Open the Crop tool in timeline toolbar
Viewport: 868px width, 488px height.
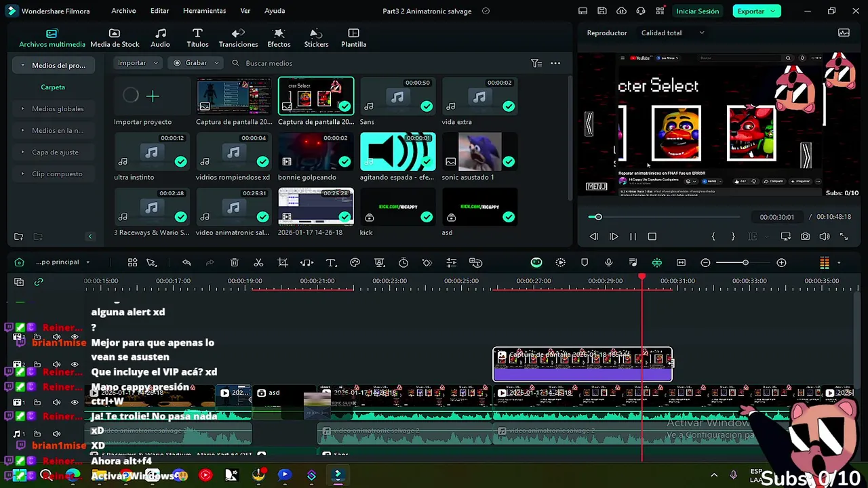coord(283,263)
